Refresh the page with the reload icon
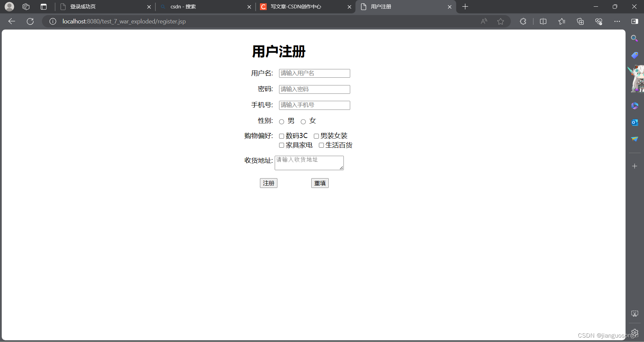 (30, 21)
